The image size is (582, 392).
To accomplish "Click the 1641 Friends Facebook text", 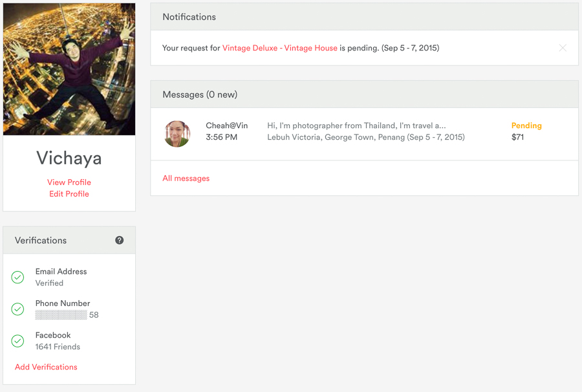I will coord(58,347).
